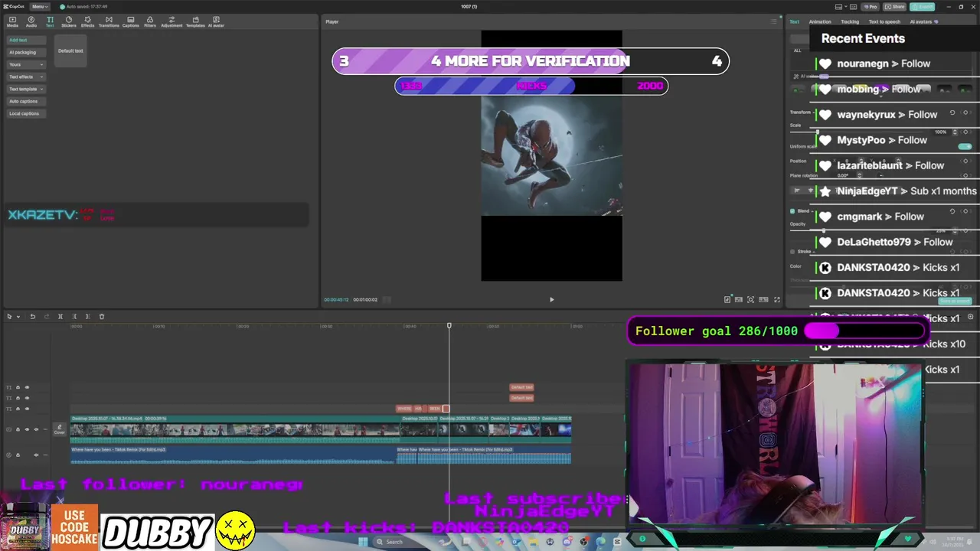Open the AI avatar panel tab
Screen dimensions: 980x551
pos(216,21)
